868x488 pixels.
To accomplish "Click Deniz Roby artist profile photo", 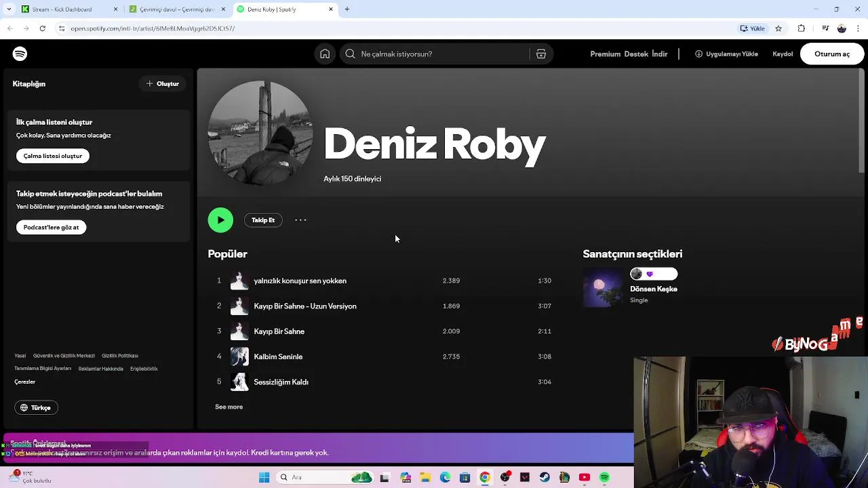I will click(260, 134).
